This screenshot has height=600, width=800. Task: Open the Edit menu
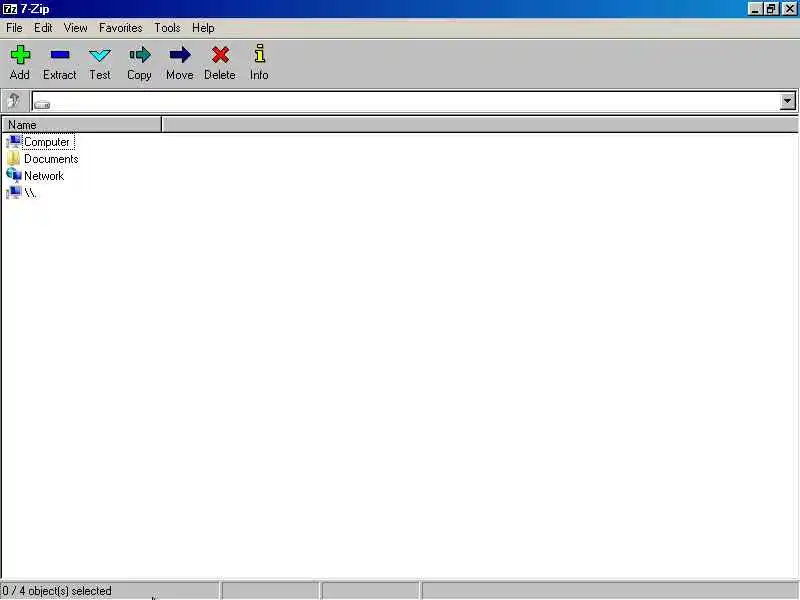[x=43, y=28]
